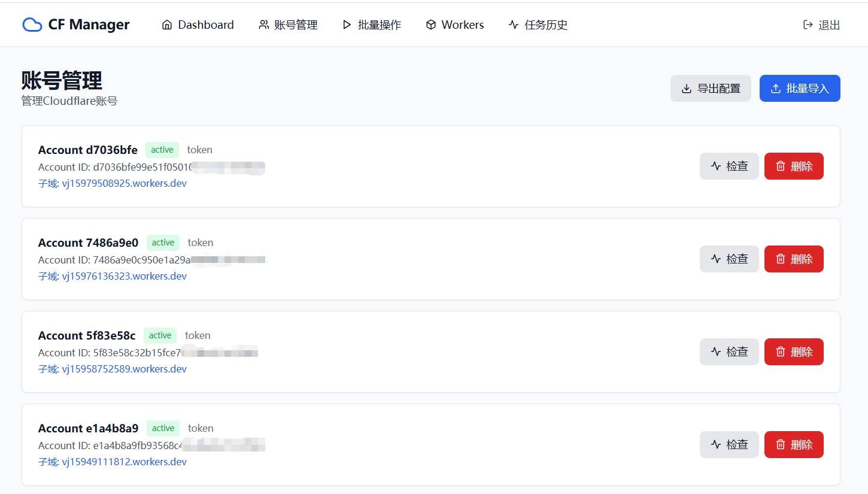The height and width of the screenshot is (494, 868).
Task: Click active badge on Account 5f83e58c
Action: click(160, 335)
